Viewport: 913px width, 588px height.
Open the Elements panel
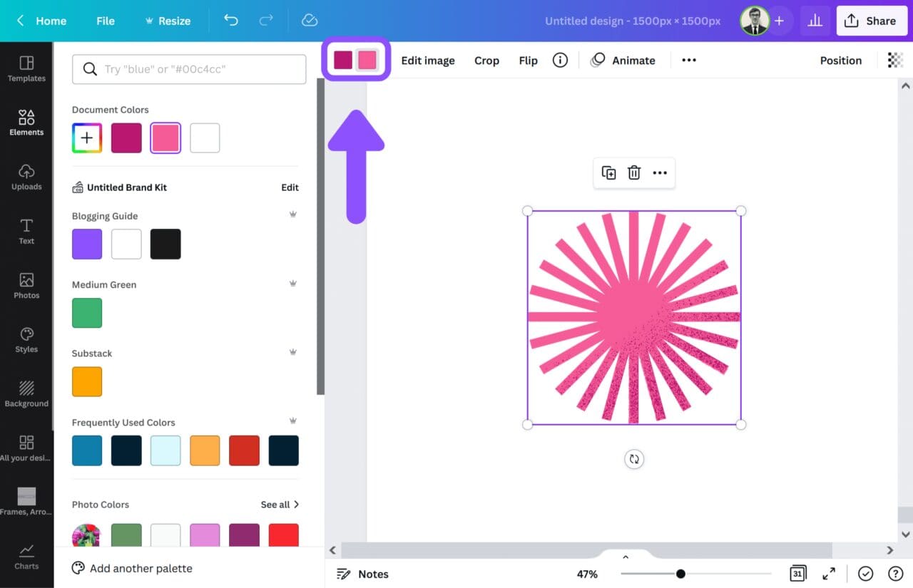(x=26, y=123)
